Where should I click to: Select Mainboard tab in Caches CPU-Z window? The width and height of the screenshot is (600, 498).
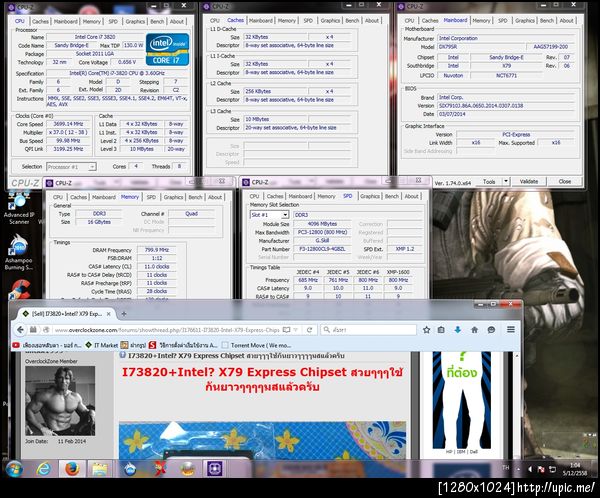[x=261, y=21]
